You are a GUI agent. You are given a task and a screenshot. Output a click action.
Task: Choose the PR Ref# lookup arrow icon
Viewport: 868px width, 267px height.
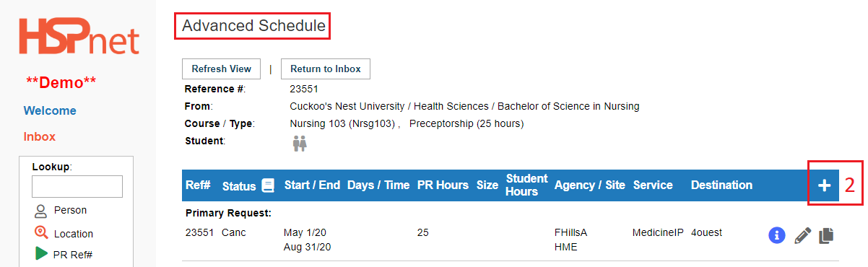[41, 254]
